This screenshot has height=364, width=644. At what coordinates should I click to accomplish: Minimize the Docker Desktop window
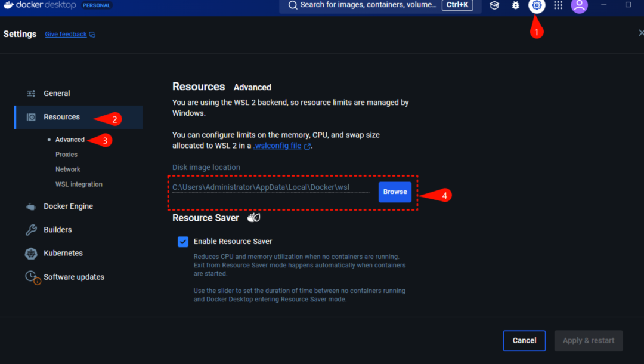[603, 5]
